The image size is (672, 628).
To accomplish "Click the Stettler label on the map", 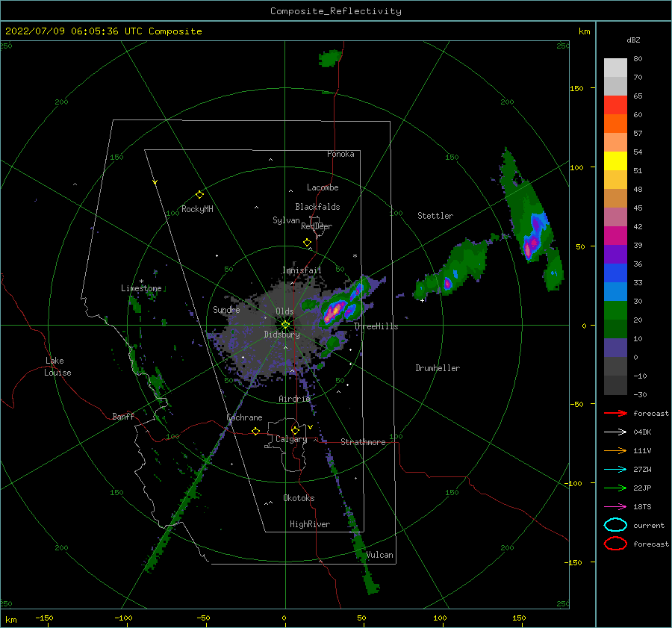I will pyautogui.click(x=435, y=216).
